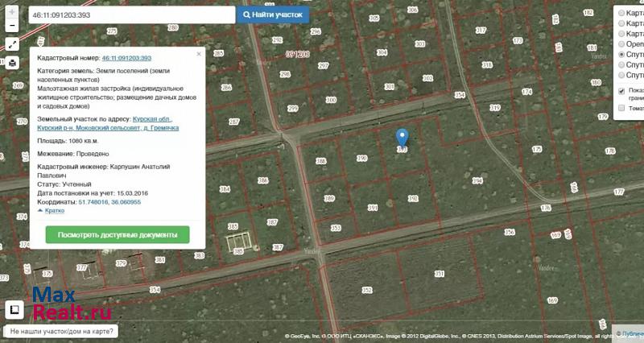Zoom out with the minus button

pos(12,26)
